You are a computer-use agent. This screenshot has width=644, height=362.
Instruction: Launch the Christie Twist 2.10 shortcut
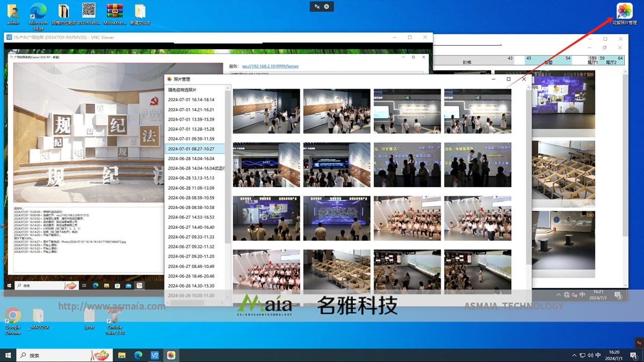[x=115, y=321]
